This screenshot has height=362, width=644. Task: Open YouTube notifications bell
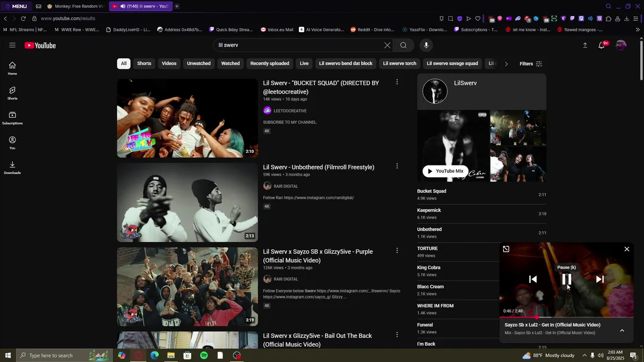click(602, 45)
